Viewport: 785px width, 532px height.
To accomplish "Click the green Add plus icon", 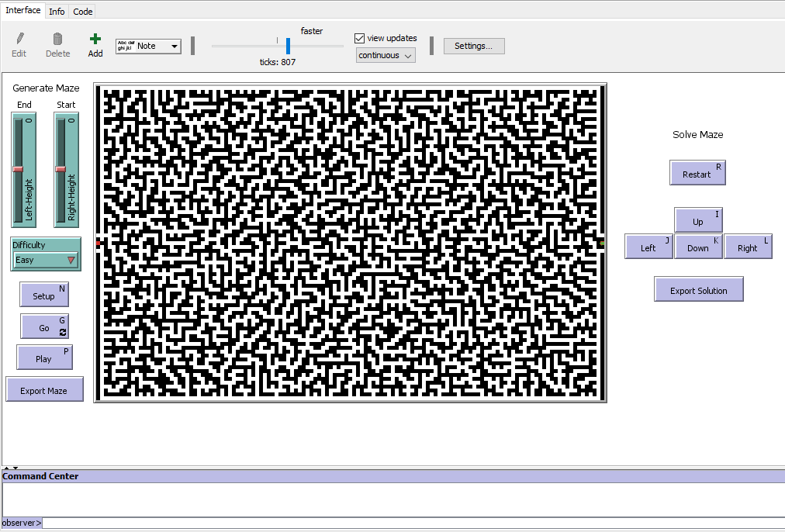I will 95,39.
